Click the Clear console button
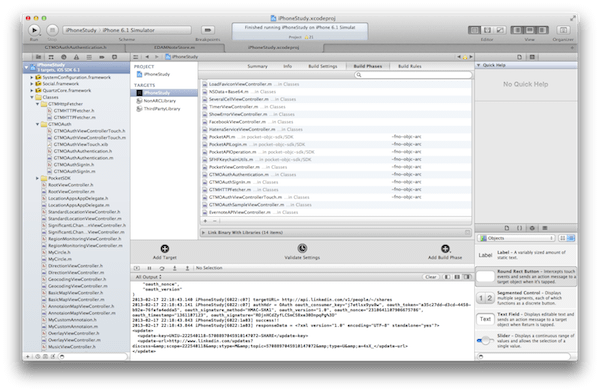The height and width of the screenshot is (392, 600). pos(430,277)
